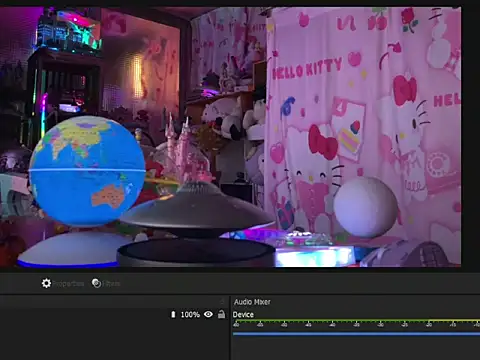Toggle the source lock icon
Image resolution: width=480 pixels, height=360 pixels.
[221, 314]
